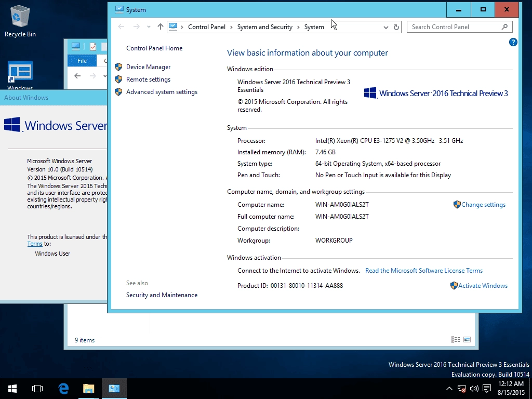Image resolution: width=532 pixels, height=399 pixels.
Task: Click the search magnifier icon
Action: [504, 27]
